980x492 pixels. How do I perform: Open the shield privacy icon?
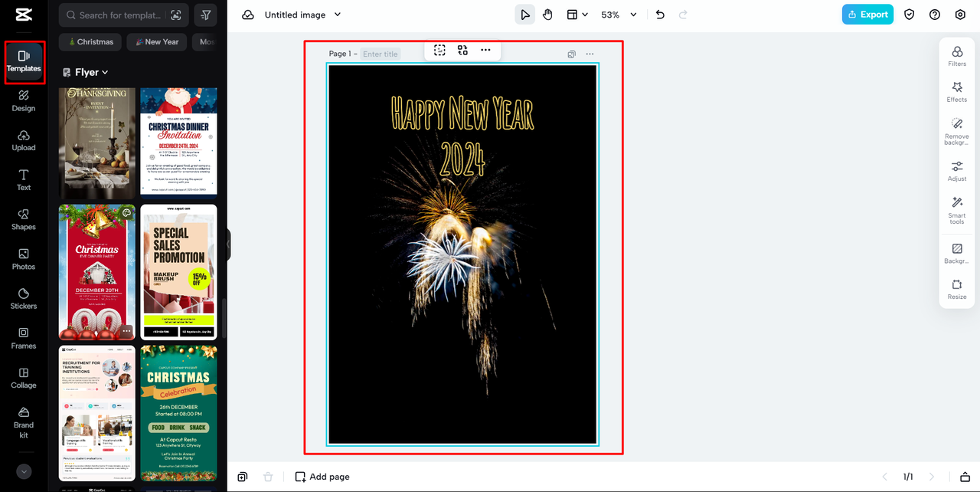(910, 15)
